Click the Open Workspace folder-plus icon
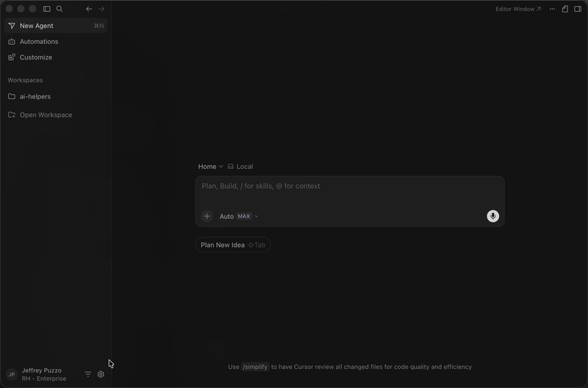The width and height of the screenshot is (588, 388). coord(12,115)
